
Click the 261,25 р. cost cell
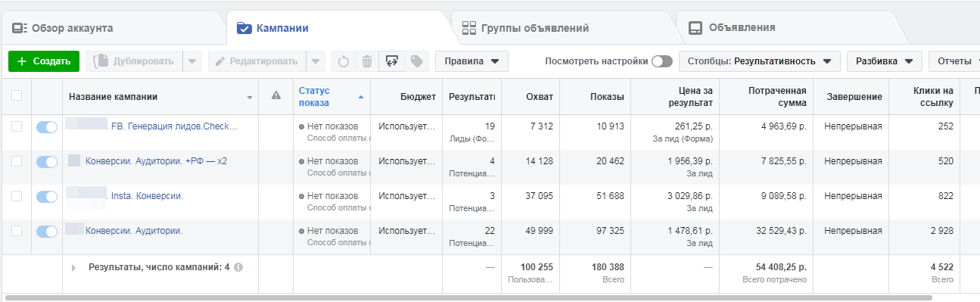[674, 132]
